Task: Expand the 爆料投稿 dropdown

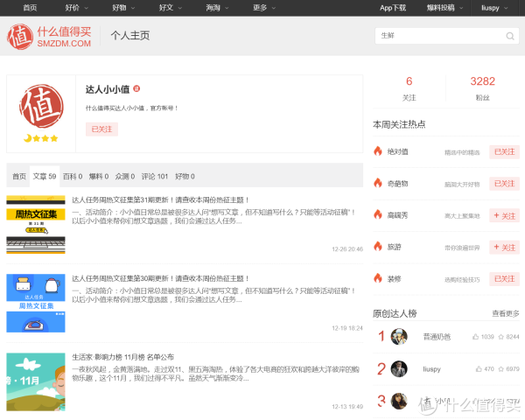Action: click(444, 8)
